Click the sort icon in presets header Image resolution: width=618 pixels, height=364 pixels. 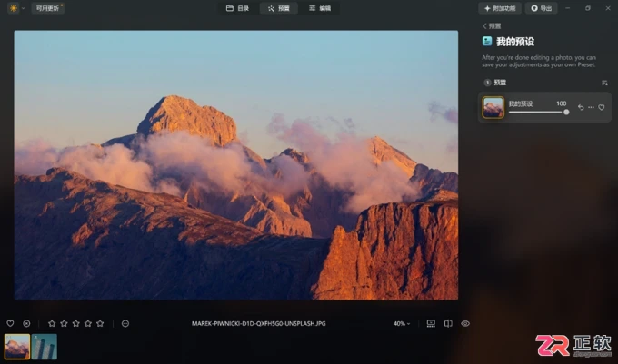(x=604, y=83)
